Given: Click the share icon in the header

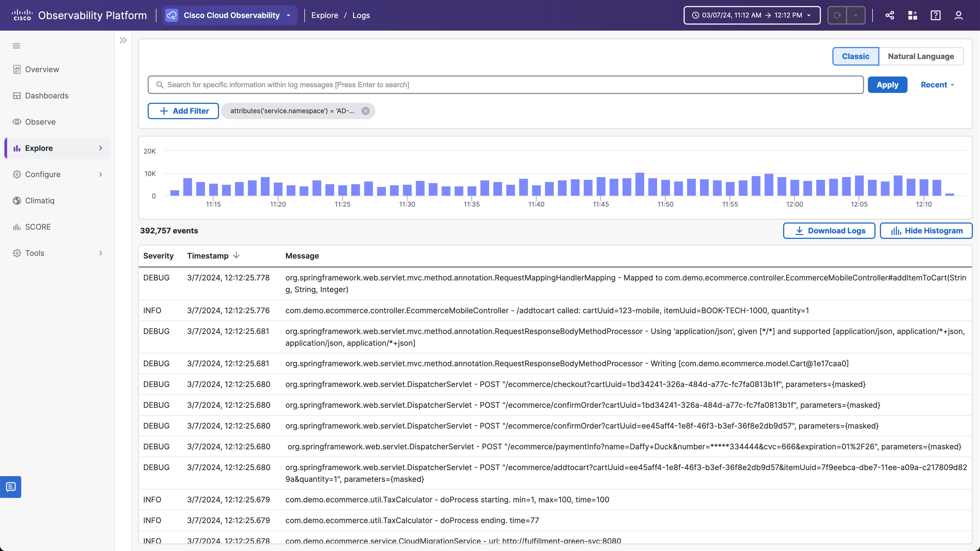Looking at the screenshot, I should point(889,15).
